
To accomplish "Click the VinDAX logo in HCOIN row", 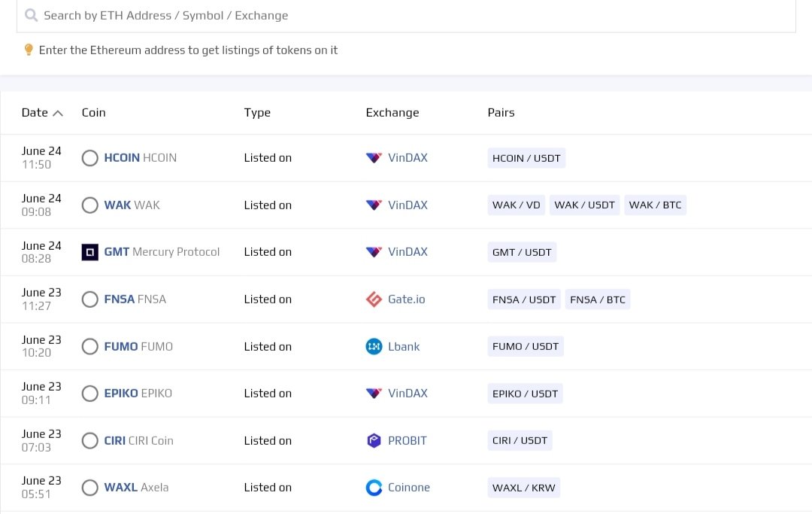I will (x=374, y=158).
